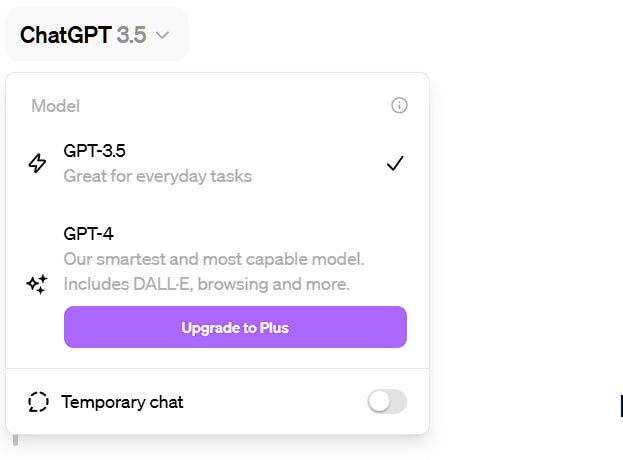Click the lightning bolt icon for GPT-3.5

37,164
